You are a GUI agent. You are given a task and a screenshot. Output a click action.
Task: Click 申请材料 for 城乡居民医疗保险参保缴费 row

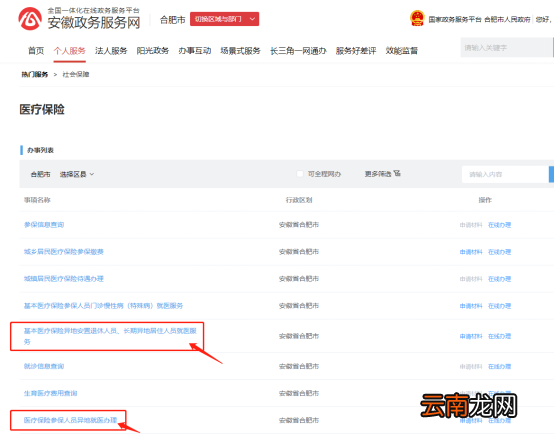click(471, 252)
